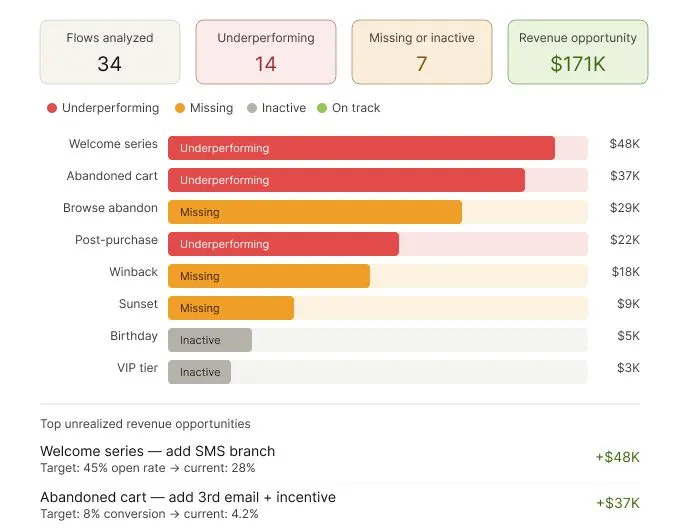Click the $5K value for Birthday

click(628, 336)
